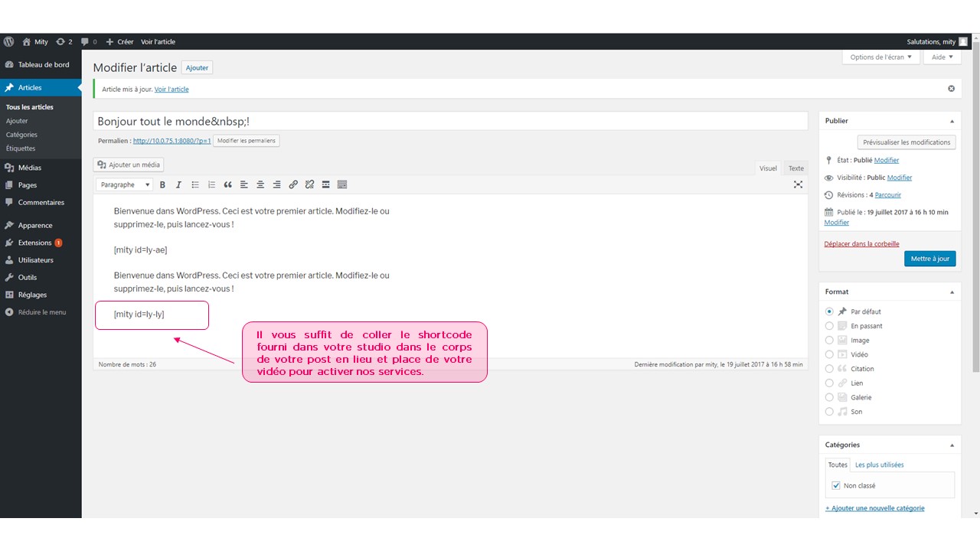This screenshot has height=551, width=980.
Task: Open the Apparence menu
Action: click(x=41, y=226)
